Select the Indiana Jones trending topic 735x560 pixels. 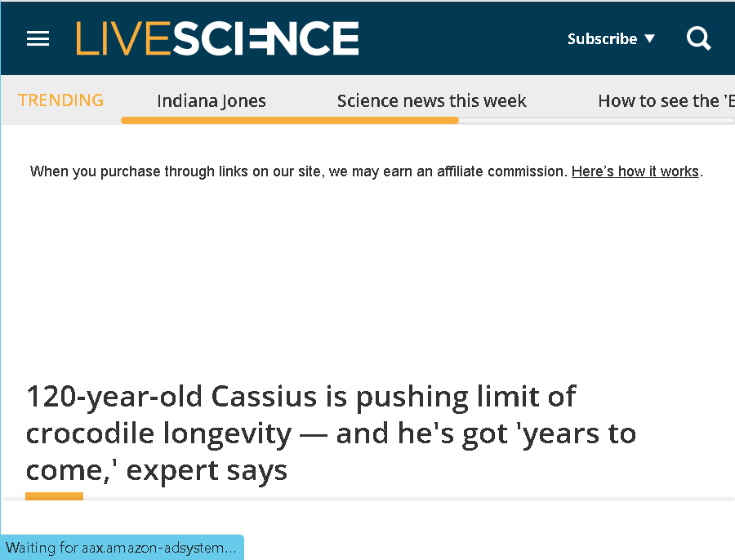[x=212, y=100]
